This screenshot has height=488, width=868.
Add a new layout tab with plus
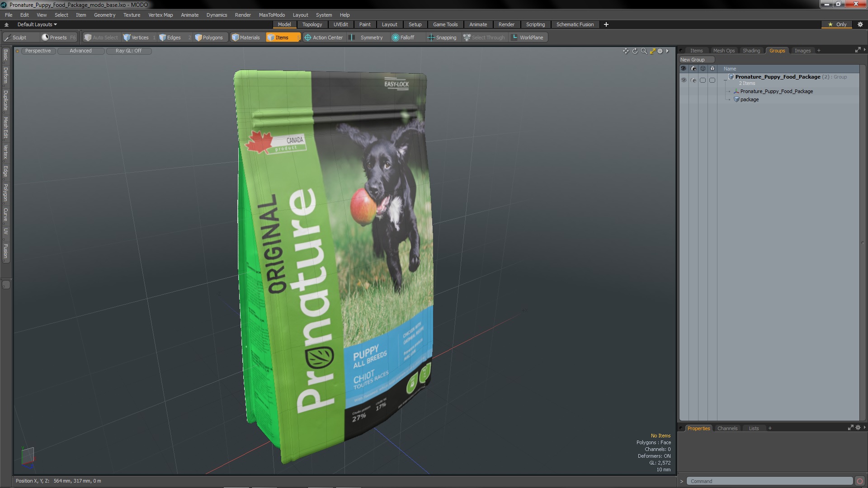606,24
